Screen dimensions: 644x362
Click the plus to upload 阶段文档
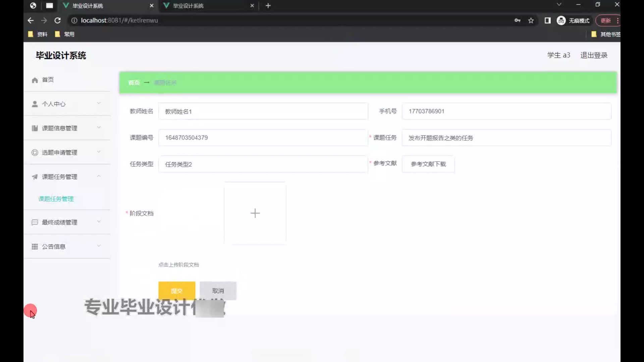click(x=255, y=213)
